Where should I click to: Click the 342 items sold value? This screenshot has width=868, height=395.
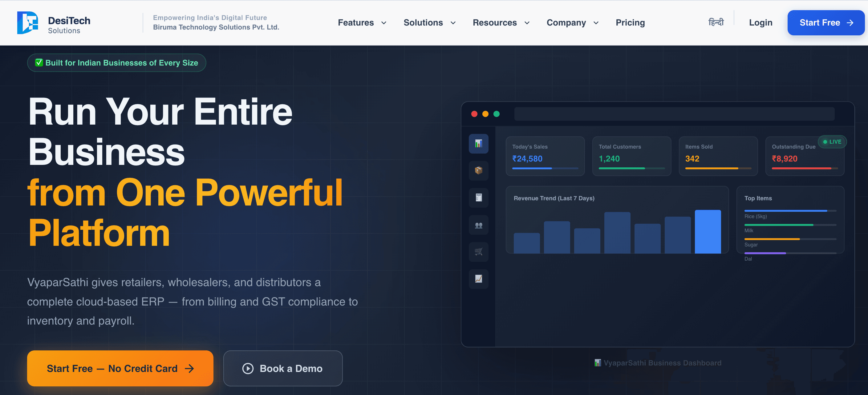[x=692, y=158]
